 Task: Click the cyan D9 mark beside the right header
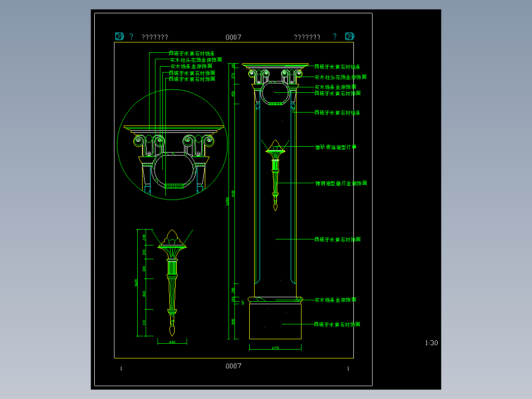click(350, 37)
